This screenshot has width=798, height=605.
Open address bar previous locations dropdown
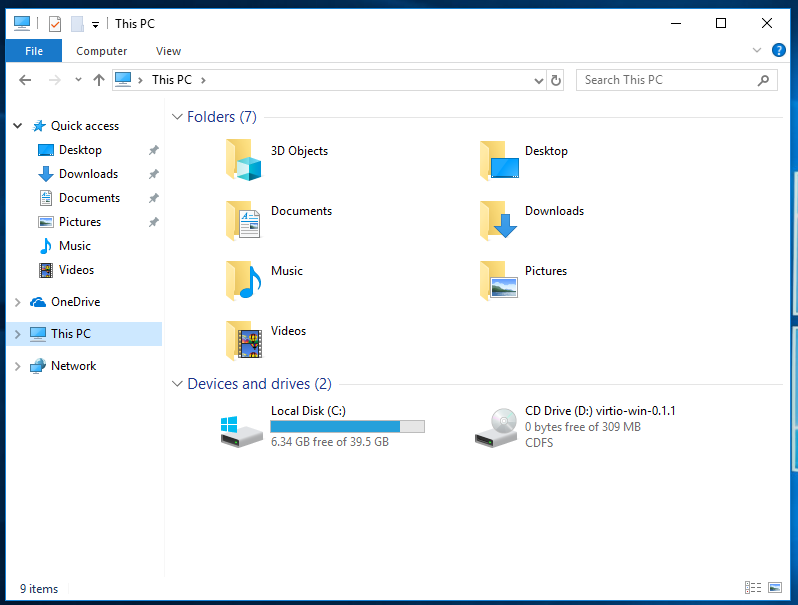pyautogui.click(x=538, y=80)
